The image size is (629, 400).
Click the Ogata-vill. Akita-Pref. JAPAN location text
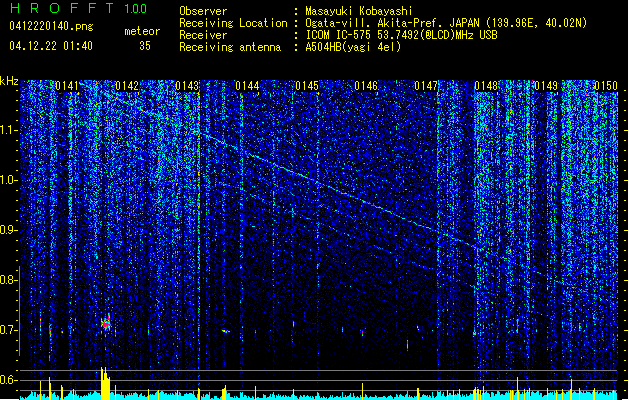pos(446,23)
